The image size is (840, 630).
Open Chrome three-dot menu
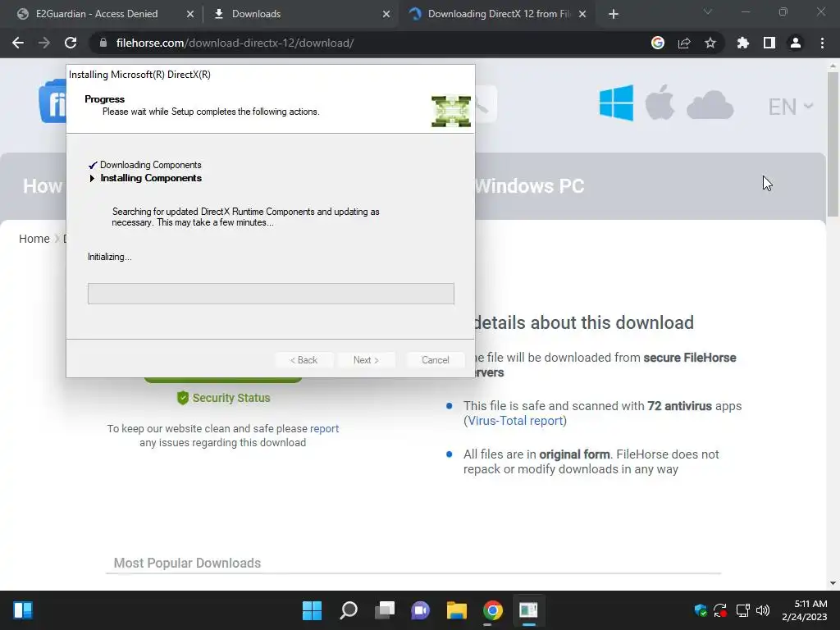pos(822,43)
